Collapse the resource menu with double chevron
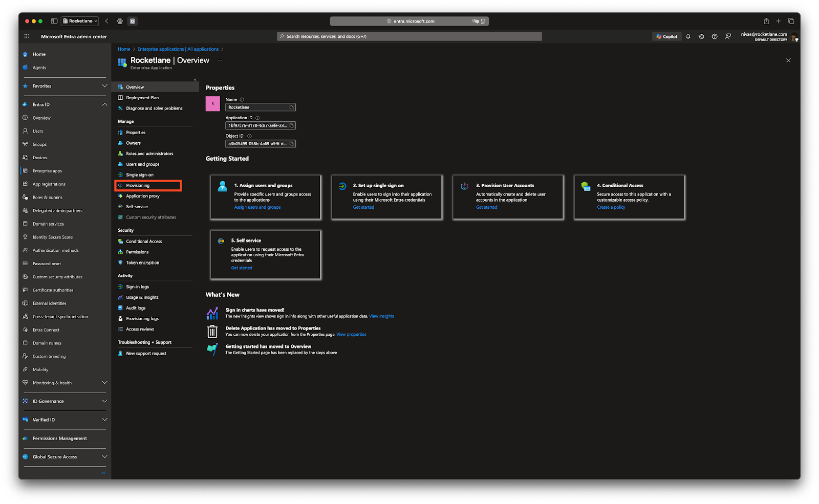This screenshot has height=504, width=819. click(x=195, y=79)
